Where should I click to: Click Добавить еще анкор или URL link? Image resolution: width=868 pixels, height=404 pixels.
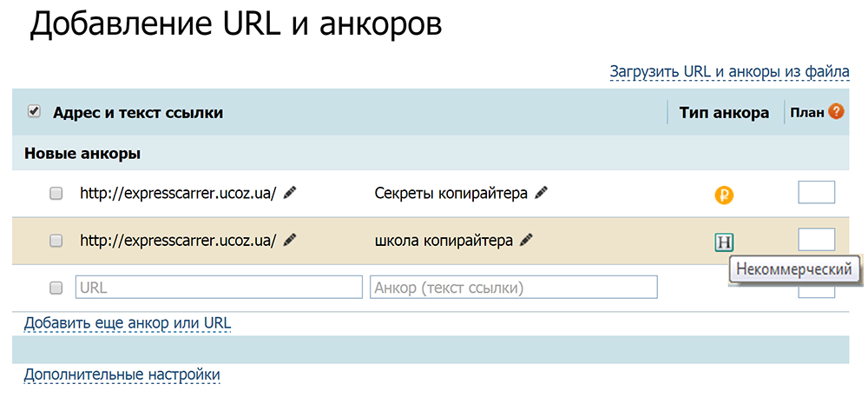click(128, 323)
